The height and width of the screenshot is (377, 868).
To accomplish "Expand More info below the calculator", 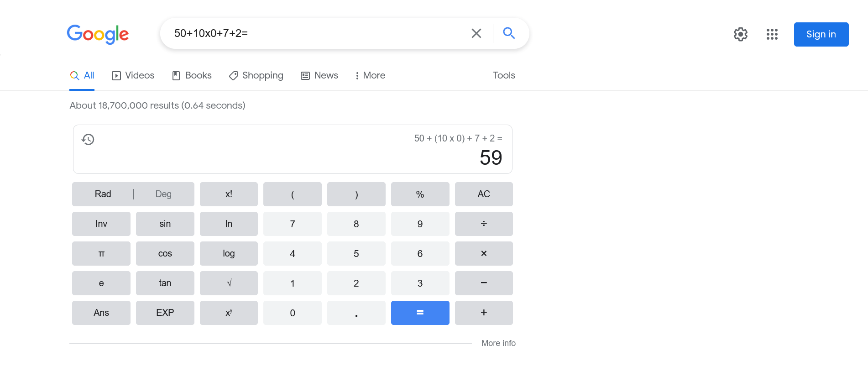I will coord(498,343).
